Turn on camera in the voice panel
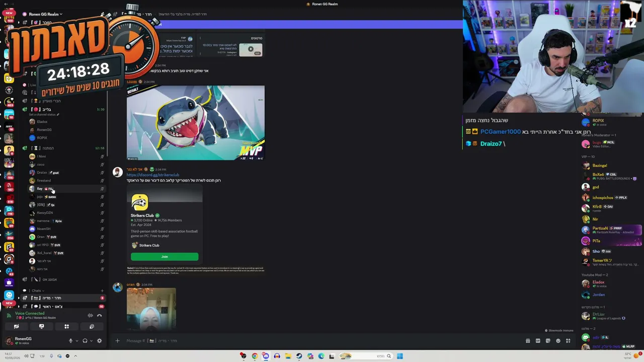644x362 pixels. pos(16,327)
